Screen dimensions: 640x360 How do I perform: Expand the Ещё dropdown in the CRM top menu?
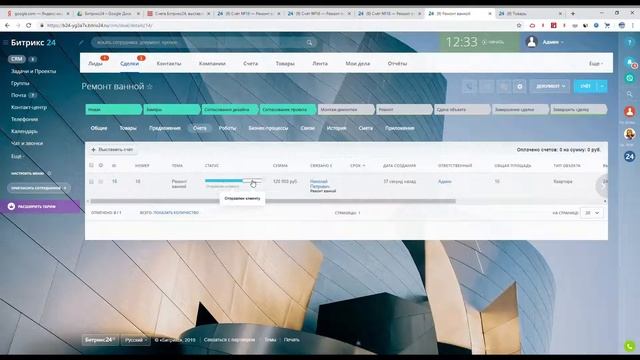tap(596, 64)
